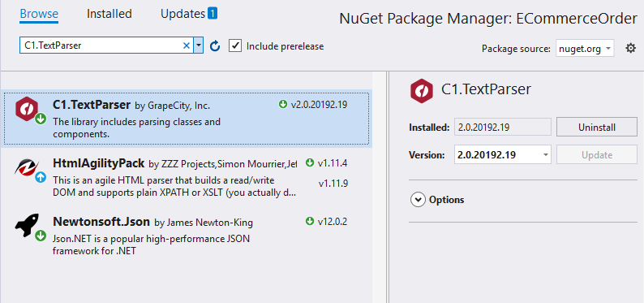Switch to the Updates tab
Screen dimensions: 644x303
coord(182,14)
